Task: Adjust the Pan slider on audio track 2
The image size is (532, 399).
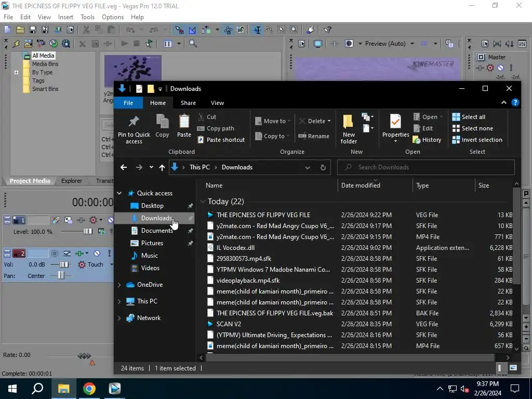Action: 61,275
